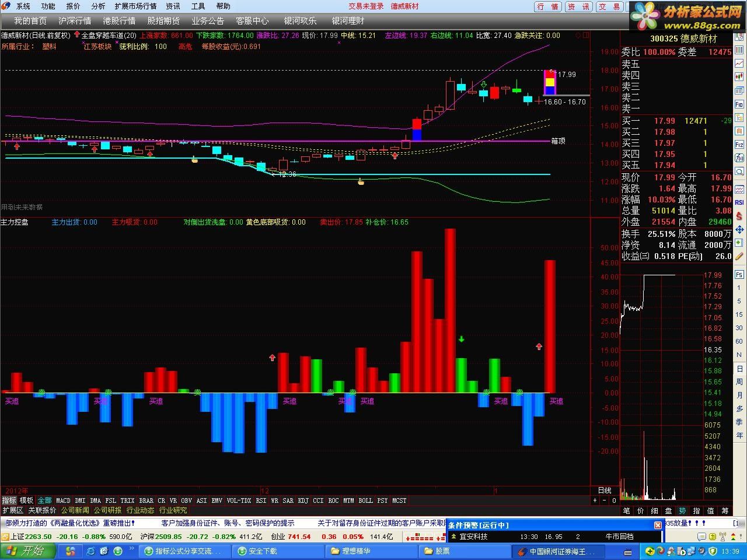The height and width of the screenshot is (560, 747).
Task: Select the candlestick chart icon
Action: pyautogui.click(x=739, y=76)
